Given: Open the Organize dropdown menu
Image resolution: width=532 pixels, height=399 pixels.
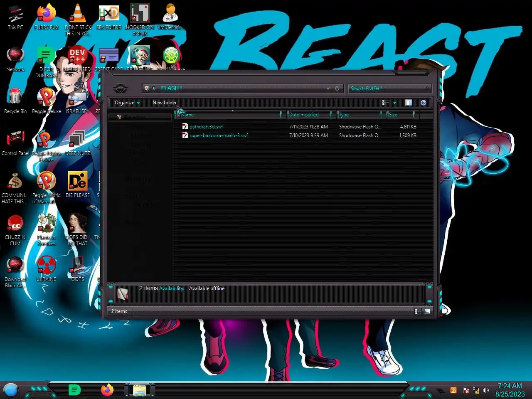Looking at the screenshot, I should (x=127, y=103).
